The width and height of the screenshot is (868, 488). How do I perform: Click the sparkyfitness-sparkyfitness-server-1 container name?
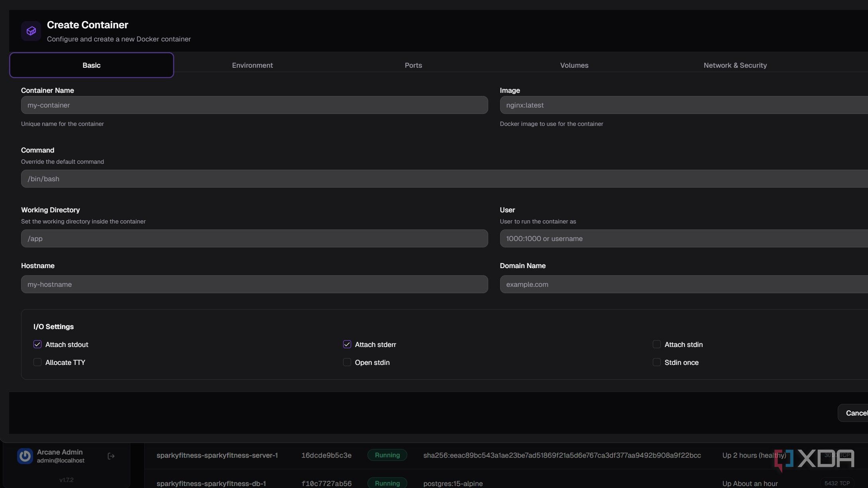coord(217,455)
